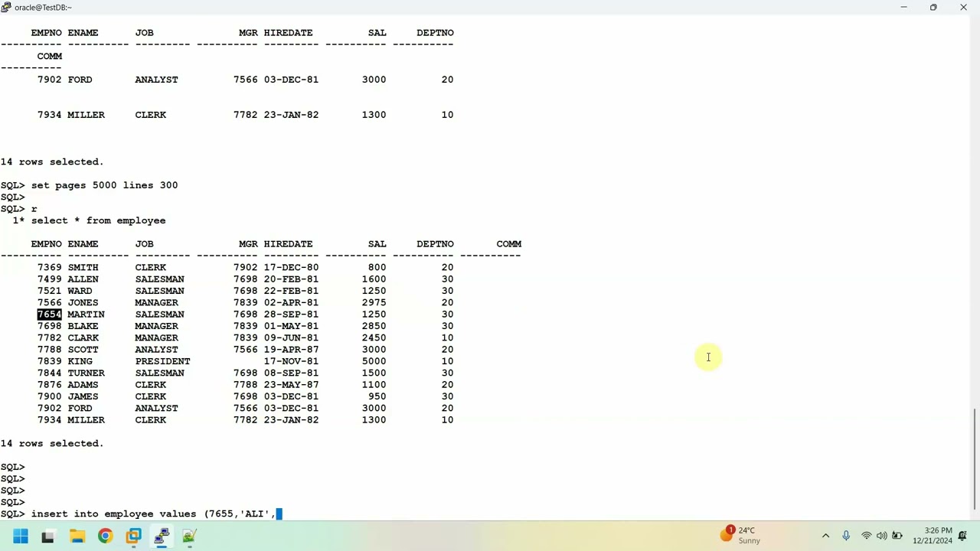980x551 pixels.
Task: Click the salary value 5000
Action: (374, 361)
